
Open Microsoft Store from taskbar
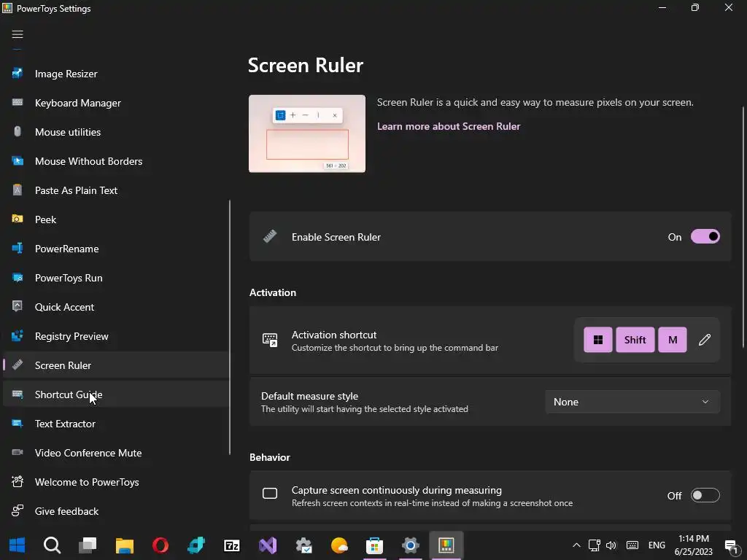point(374,545)
